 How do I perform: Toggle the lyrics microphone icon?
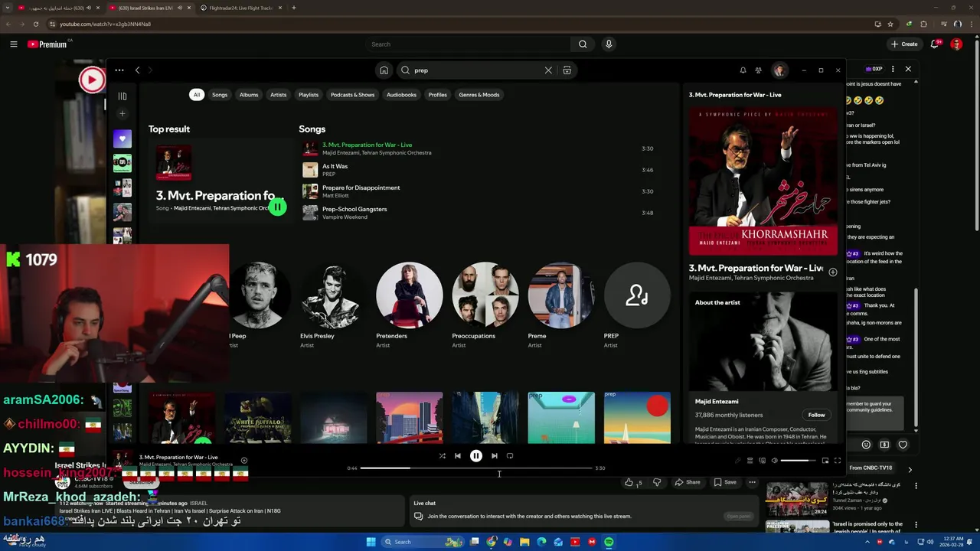[x=738, y=461]
